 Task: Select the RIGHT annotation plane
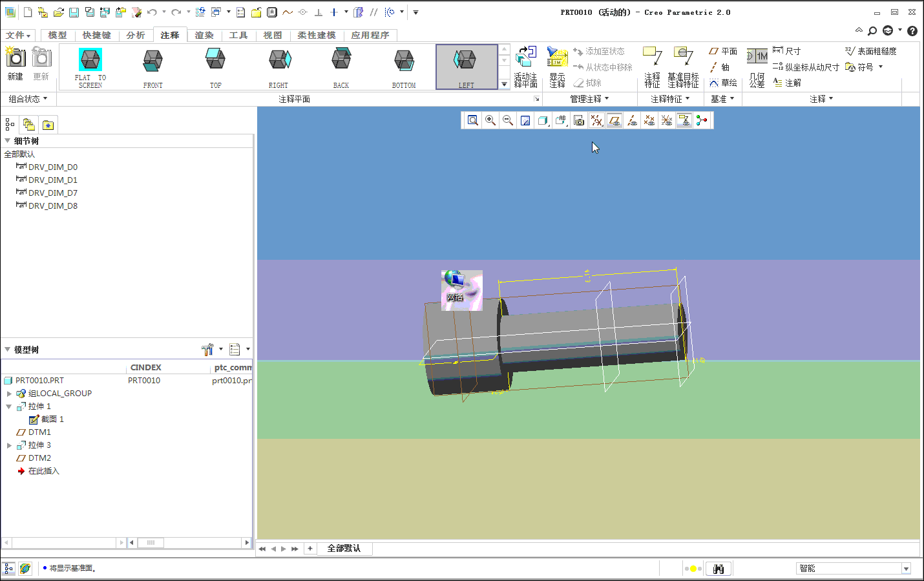click(278, 67)
